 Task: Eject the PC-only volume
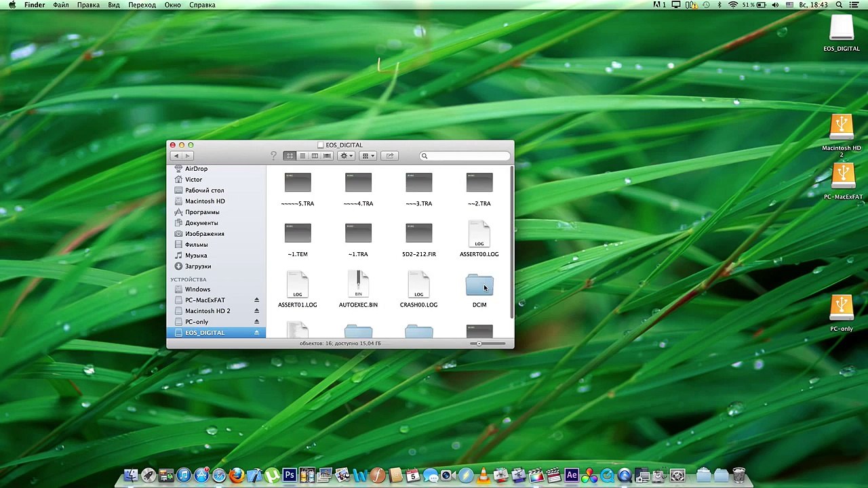(256, 322)
